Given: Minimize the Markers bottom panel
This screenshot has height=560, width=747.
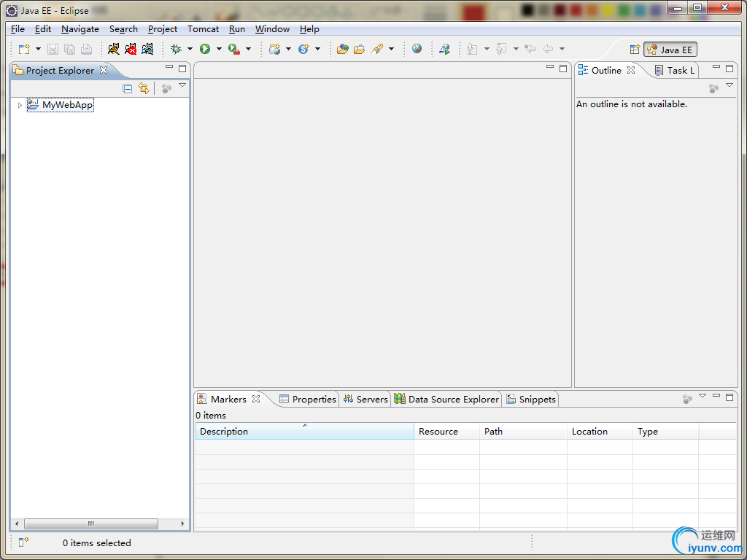Looking at the screenshot, I should click(716, 396).
